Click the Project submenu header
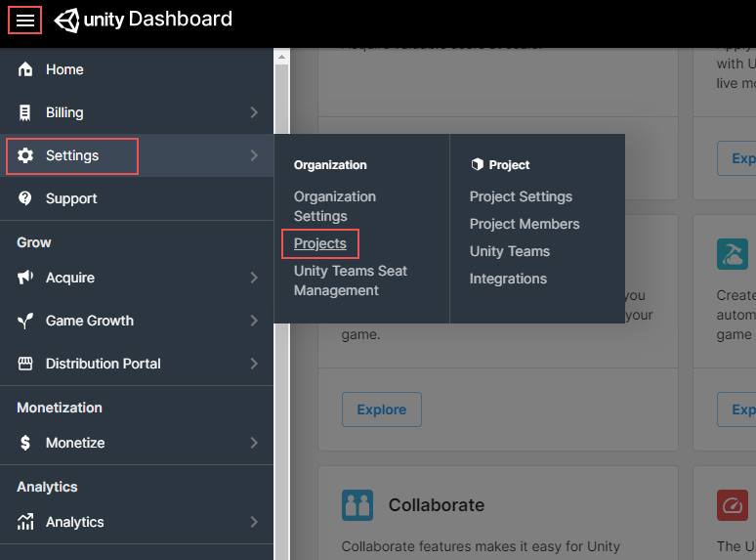 pos(509,165)
